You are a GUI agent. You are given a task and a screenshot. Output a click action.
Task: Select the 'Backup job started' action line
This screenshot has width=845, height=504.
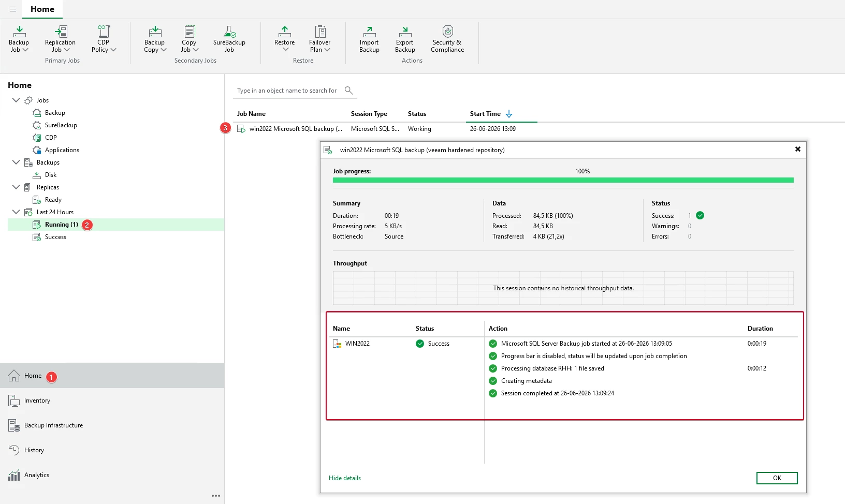(x=587, y=344)
